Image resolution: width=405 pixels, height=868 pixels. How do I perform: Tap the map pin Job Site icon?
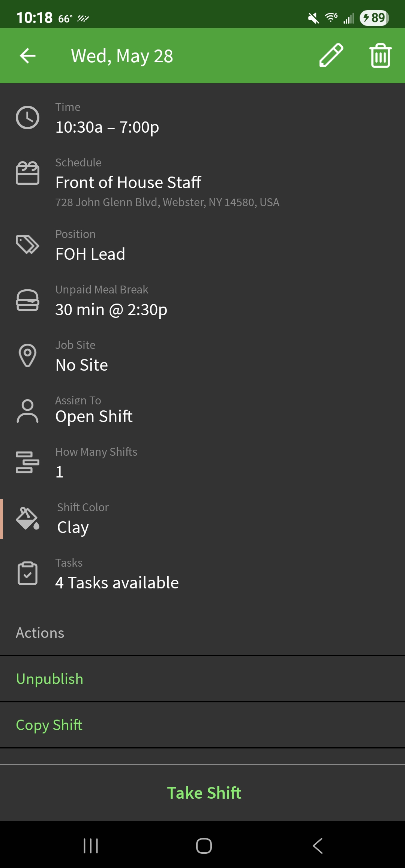point(27,355)
